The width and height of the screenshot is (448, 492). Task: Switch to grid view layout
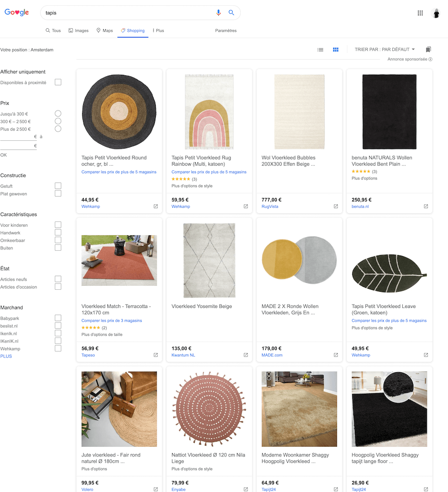[x=336, y=49]
